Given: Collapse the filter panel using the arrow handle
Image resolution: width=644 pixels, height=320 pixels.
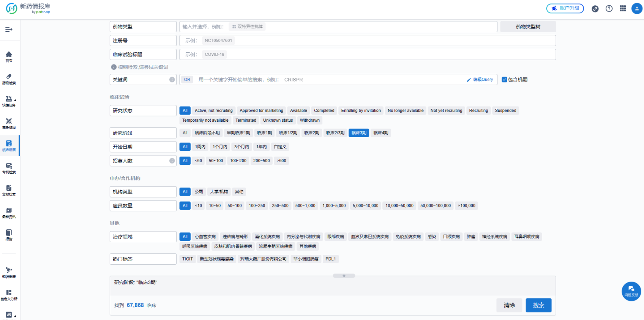Looking at the screenshot, I should (344, 276).
